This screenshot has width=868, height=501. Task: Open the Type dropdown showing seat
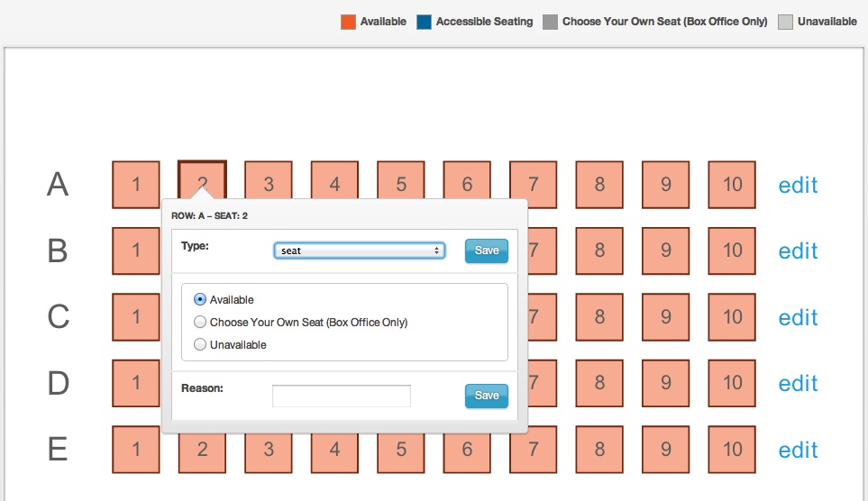point(360,250)
